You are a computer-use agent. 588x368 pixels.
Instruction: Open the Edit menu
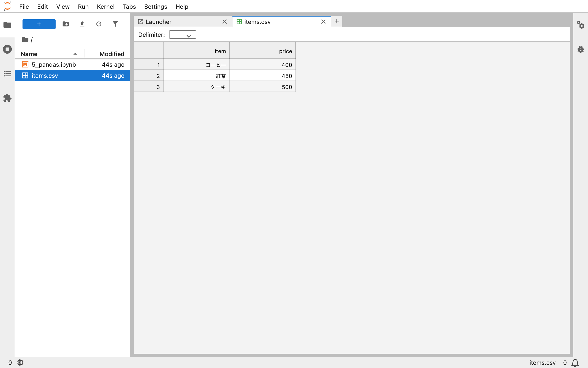point(42,7)
